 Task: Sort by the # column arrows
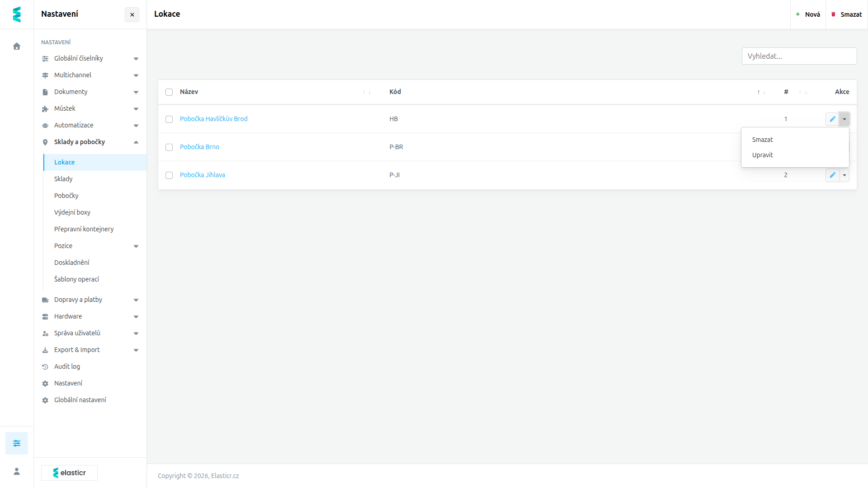[x=802, y=92]
